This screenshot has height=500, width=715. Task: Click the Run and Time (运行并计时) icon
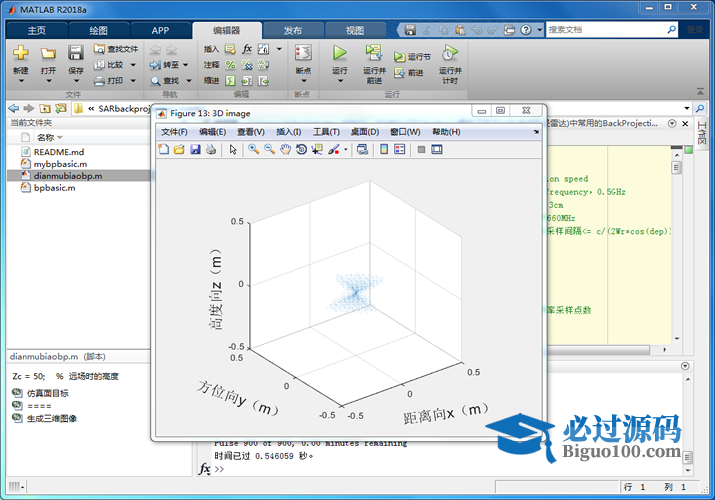click(x=451, y=54)
